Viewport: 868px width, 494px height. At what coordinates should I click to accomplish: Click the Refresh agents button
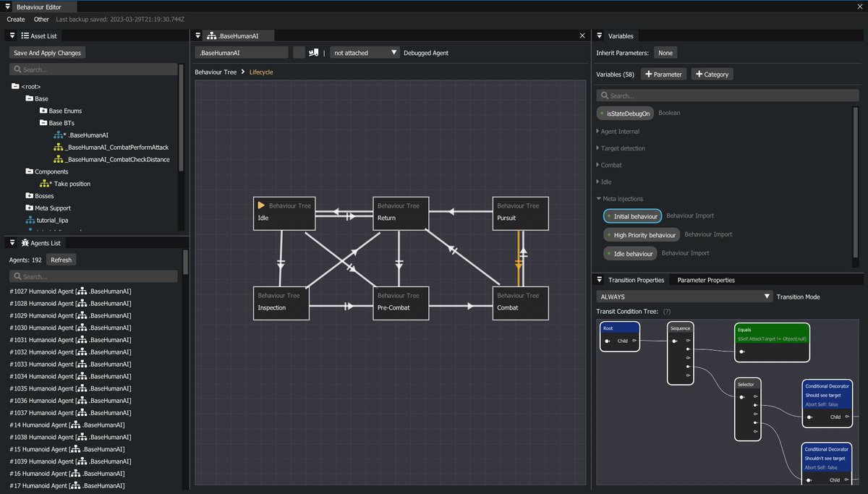tap(61, 260)
